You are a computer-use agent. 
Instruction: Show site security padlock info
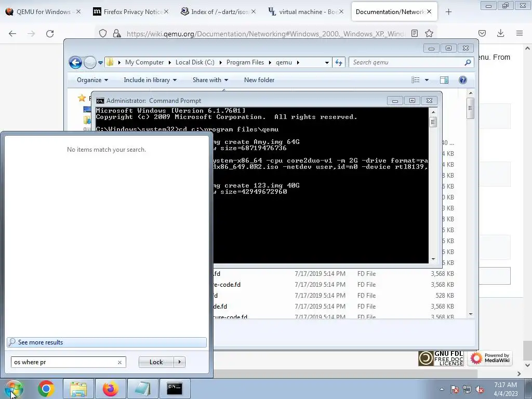(117, 33)
